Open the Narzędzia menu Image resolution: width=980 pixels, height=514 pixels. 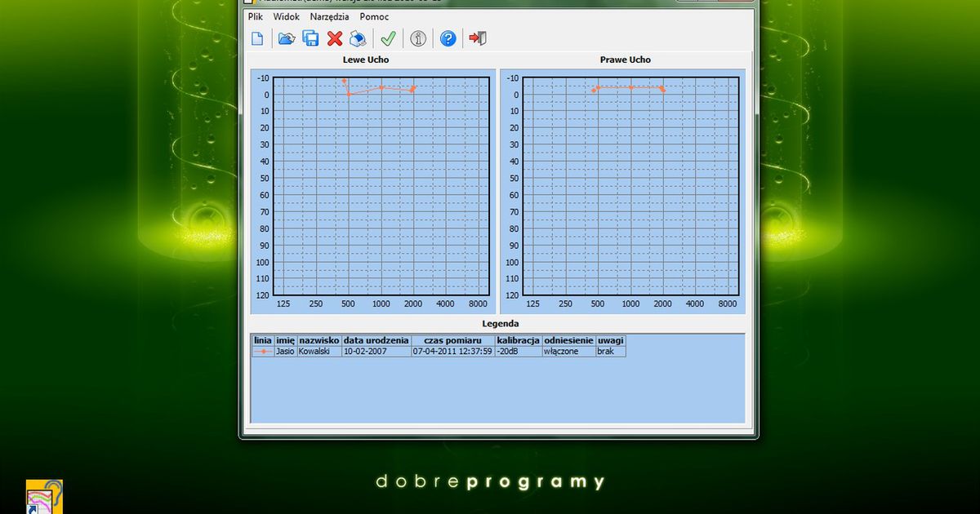coord(328,16)
